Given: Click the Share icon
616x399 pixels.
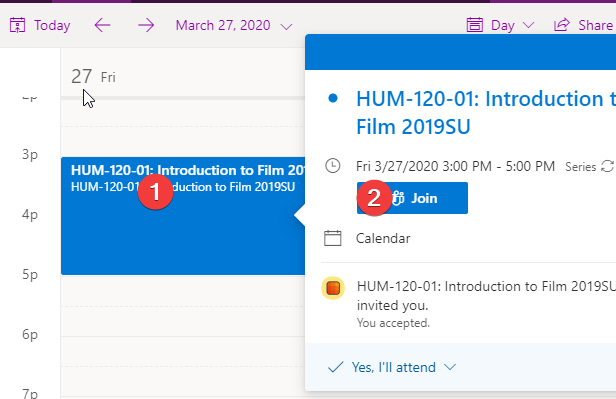Looking at the screenshot, I should (562, 25).
